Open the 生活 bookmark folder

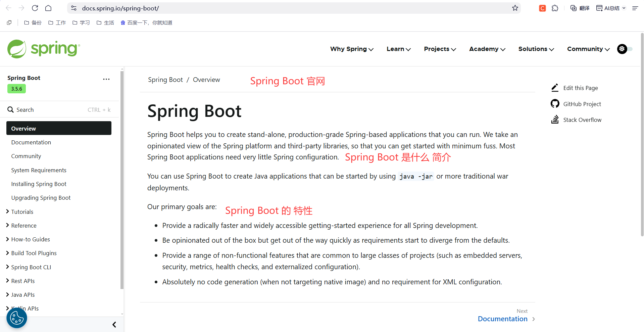(x=105, y=22)
